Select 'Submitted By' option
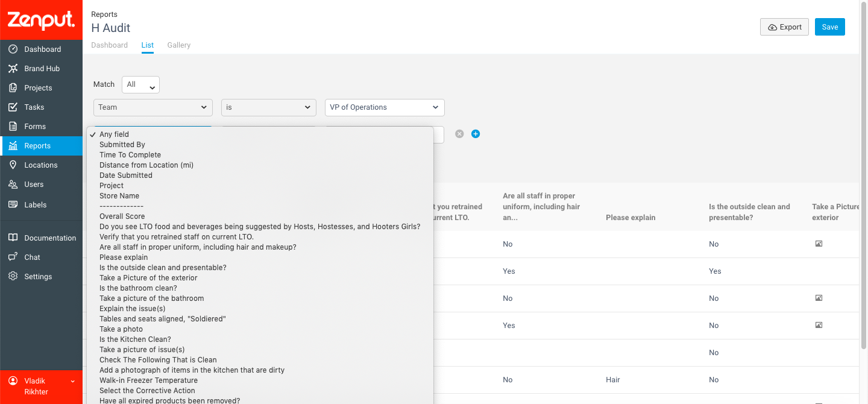 point(260,145)
